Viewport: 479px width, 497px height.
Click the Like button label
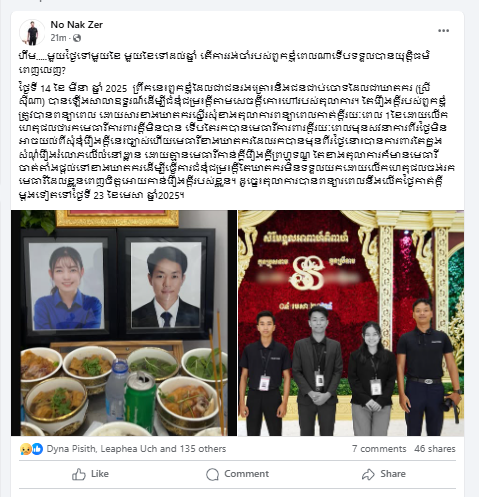click(x=100, y=474)
